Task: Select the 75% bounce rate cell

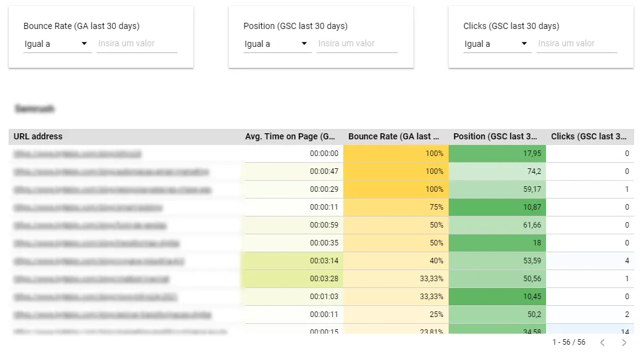Action: point(396,207)
